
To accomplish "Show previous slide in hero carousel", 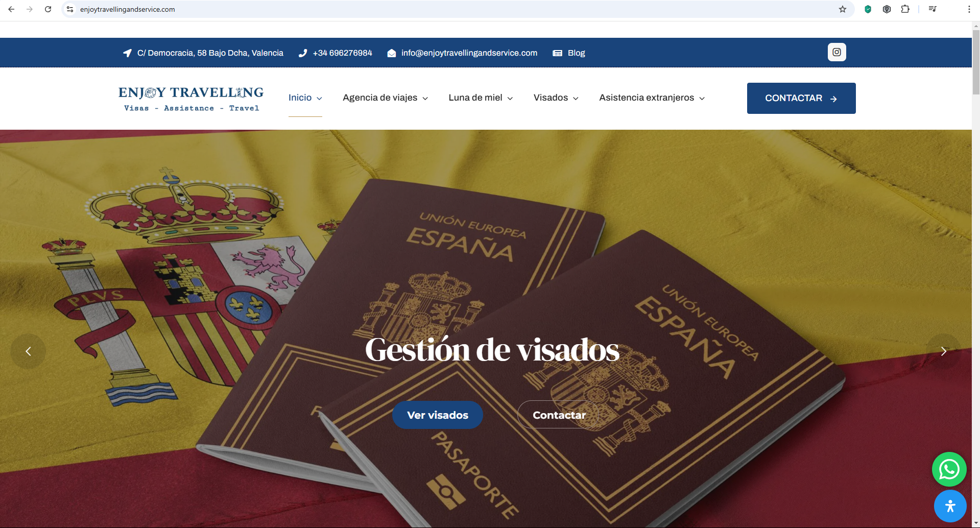I will tap(28, 351).
